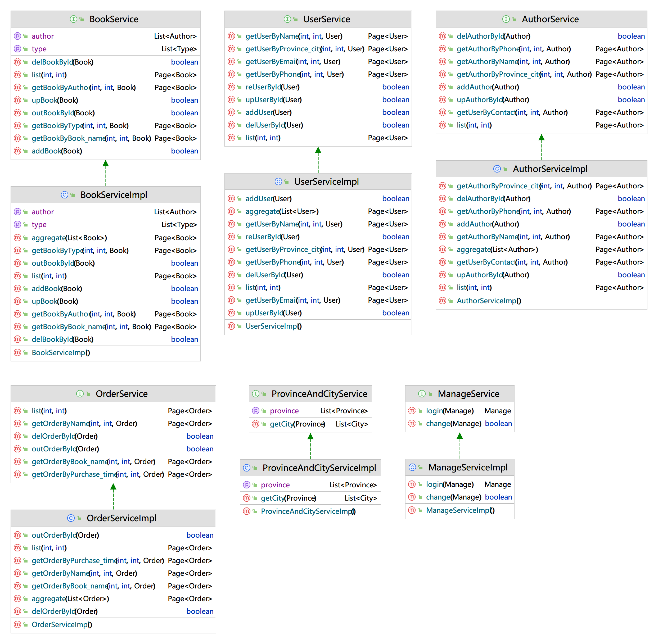Select OrderServiceImpl() constructor row

(x=62, y=624)
